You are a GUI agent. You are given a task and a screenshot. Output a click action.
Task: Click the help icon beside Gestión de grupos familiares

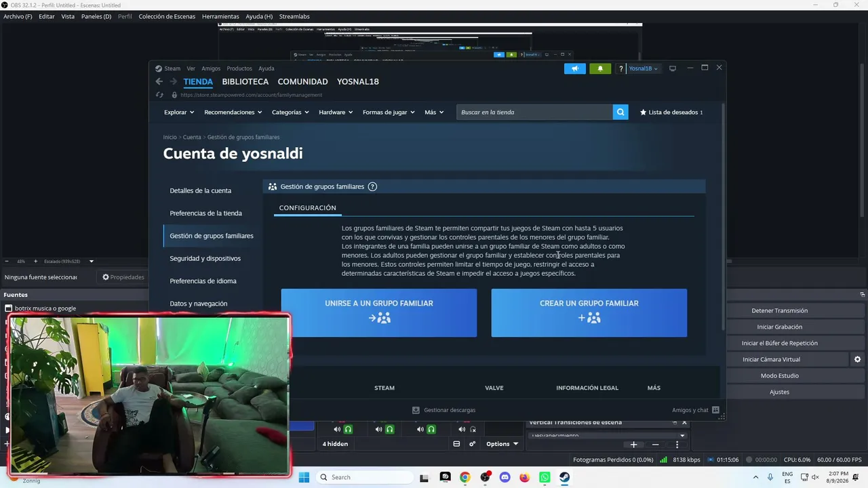pyautogui.click(x=372, y=186)
